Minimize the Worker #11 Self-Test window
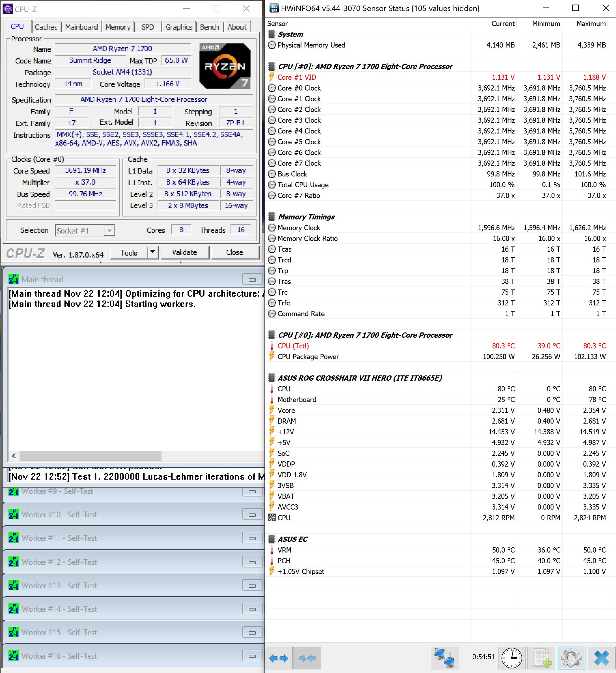 coord(252,539)
